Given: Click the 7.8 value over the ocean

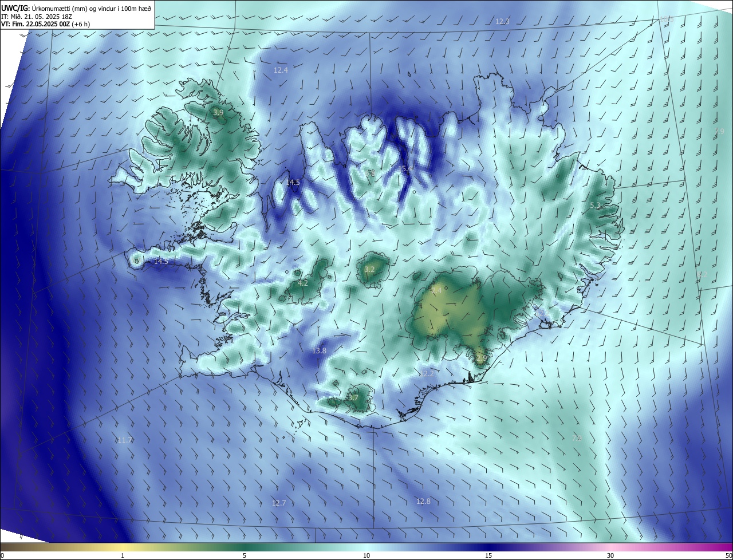Looking at the screenshot, I should (x=577, y=437).
